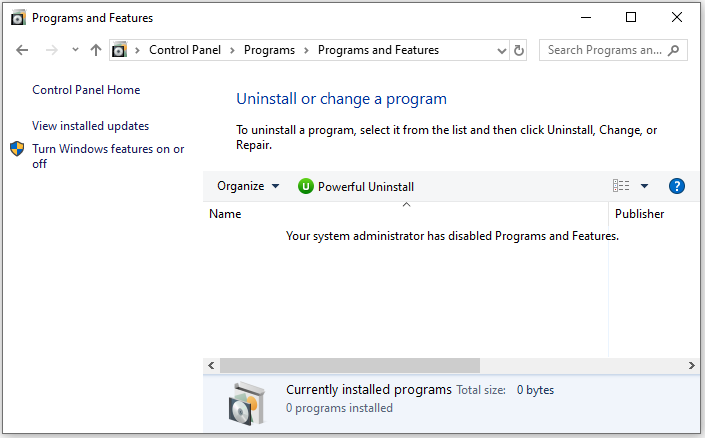The height and width of the screenshot is (438, 705).
Task: Open the more view options arrow
Action: click(645, 186)
